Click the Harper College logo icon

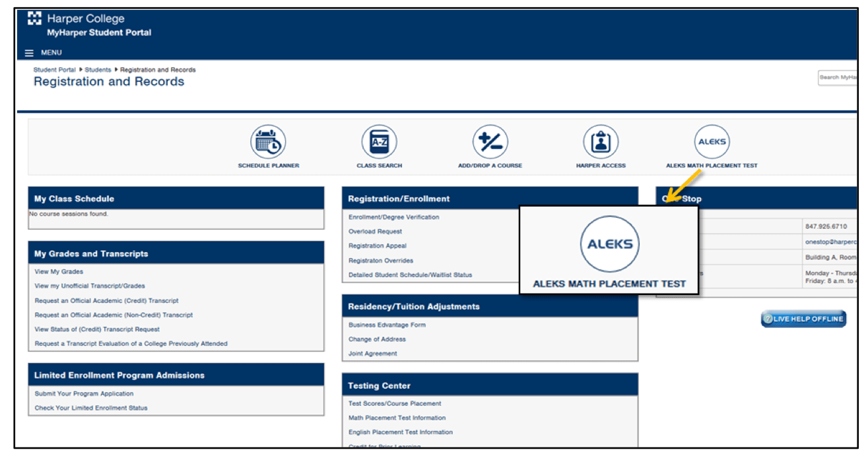click(x=34, y=18)
